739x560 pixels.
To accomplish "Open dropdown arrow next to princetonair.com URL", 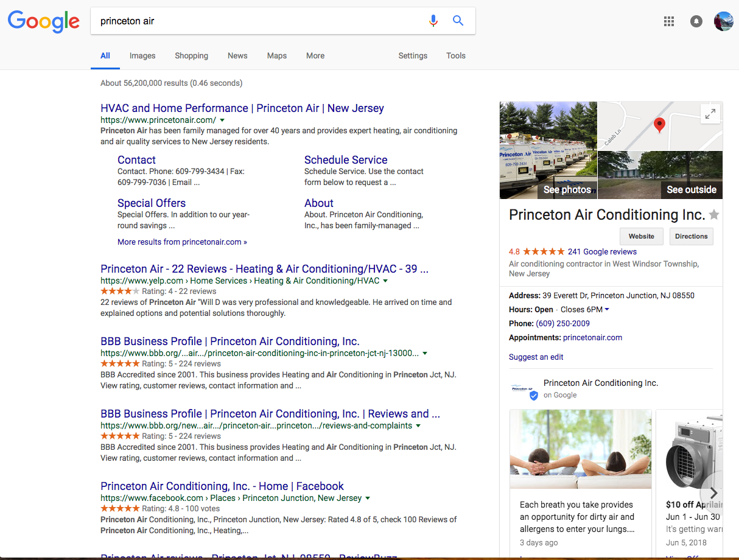I will 222,121.
